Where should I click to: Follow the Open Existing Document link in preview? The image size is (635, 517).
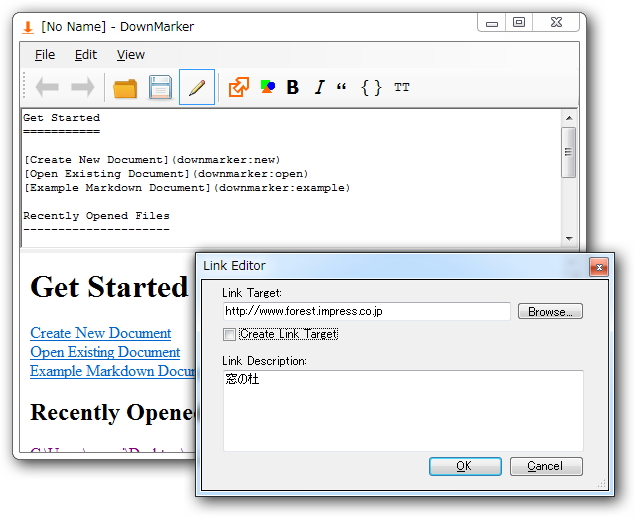coord(105,352)
